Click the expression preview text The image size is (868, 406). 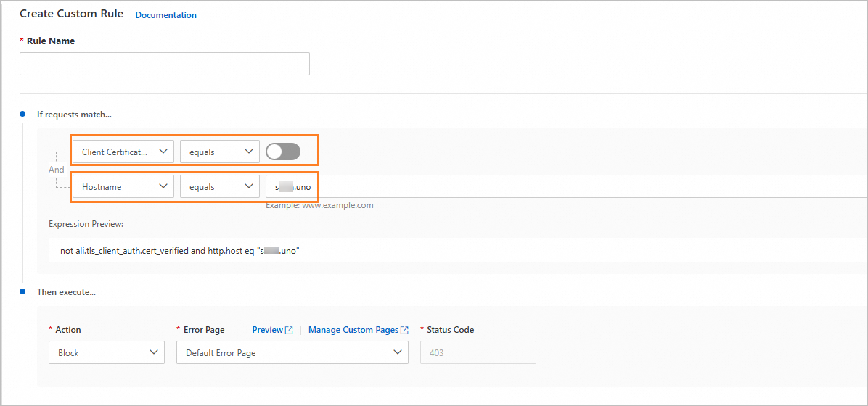180,251
